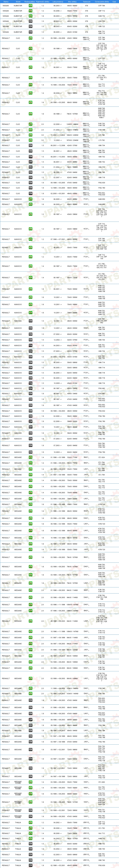Click diesel ON icon in Clio K9K 712 row

31,167
